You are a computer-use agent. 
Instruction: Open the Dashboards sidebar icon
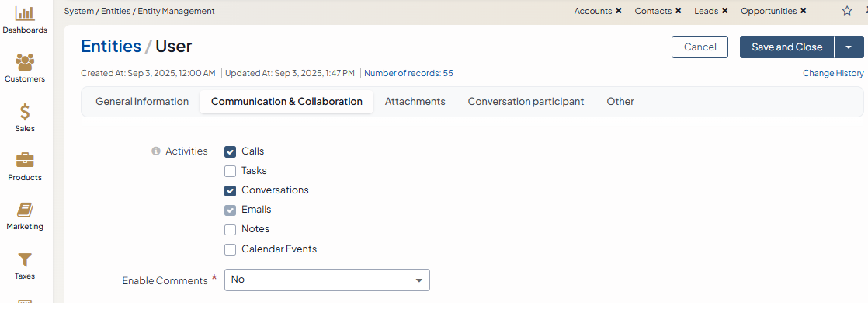pos(25,13)
